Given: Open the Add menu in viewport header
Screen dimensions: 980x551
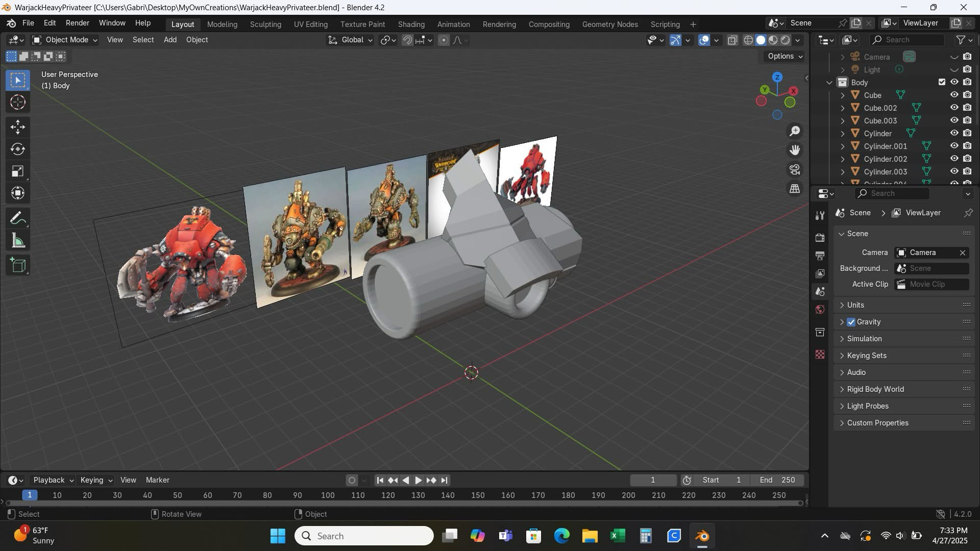Looking at the screenshot, I should coord(170,40).
